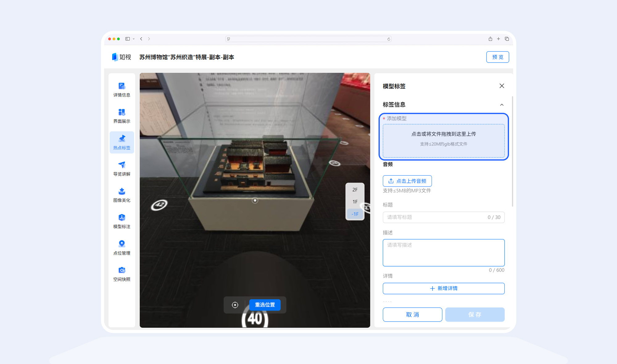Viewport: 617px width, 364px height.
Task: Click 点击上传音频 button
Action: (x=407, y=181)
